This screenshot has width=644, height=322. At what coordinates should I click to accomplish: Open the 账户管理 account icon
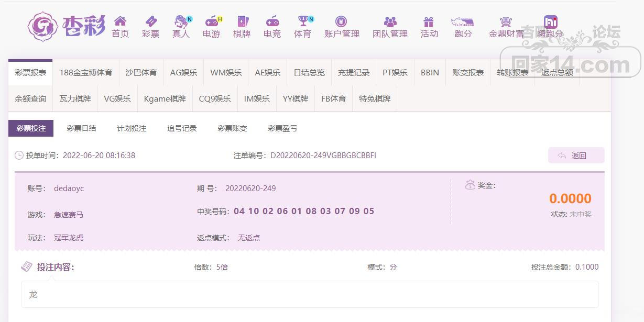342,21
